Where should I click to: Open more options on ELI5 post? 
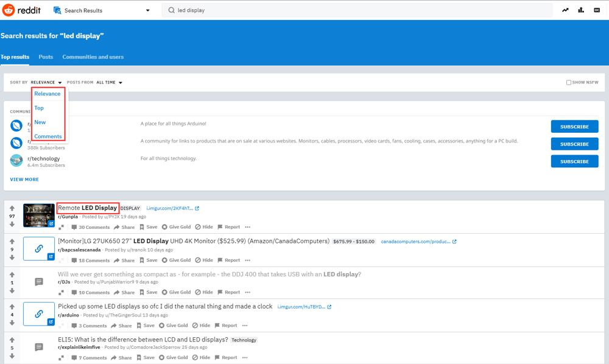pyautogui.click(x=245, y=357)
